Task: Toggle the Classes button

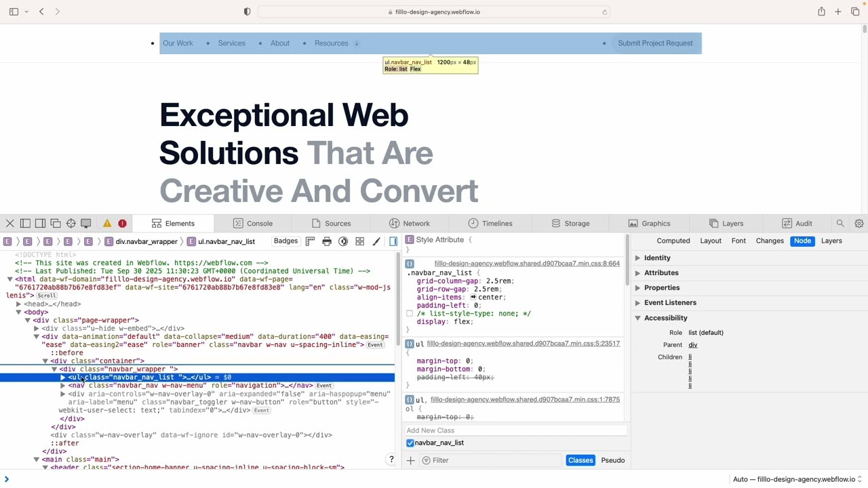Action: 580,460
